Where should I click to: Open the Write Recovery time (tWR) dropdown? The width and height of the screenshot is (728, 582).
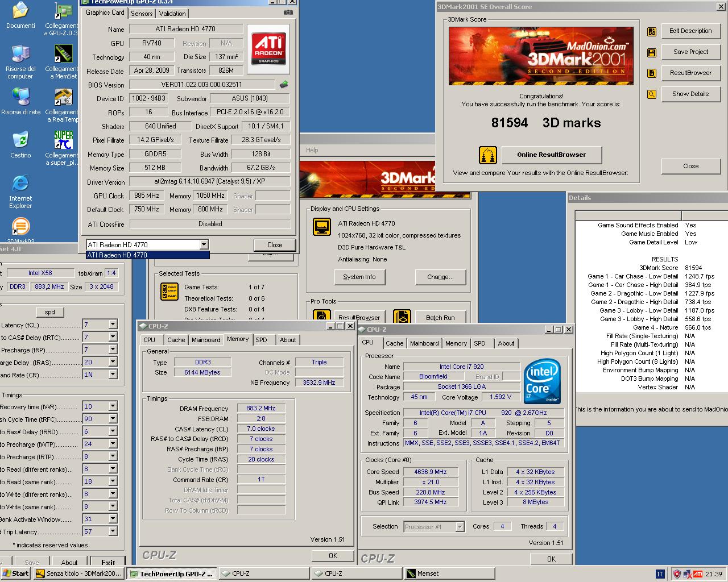[113, 406]
